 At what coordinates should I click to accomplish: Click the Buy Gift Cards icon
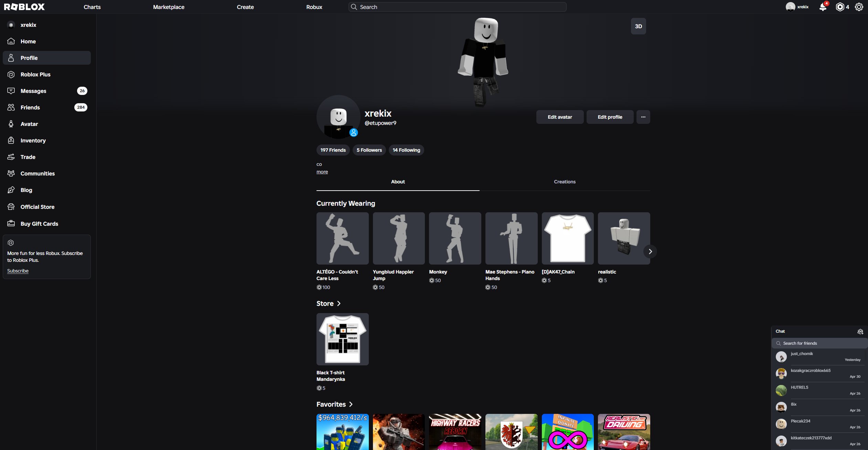point(11,224)
